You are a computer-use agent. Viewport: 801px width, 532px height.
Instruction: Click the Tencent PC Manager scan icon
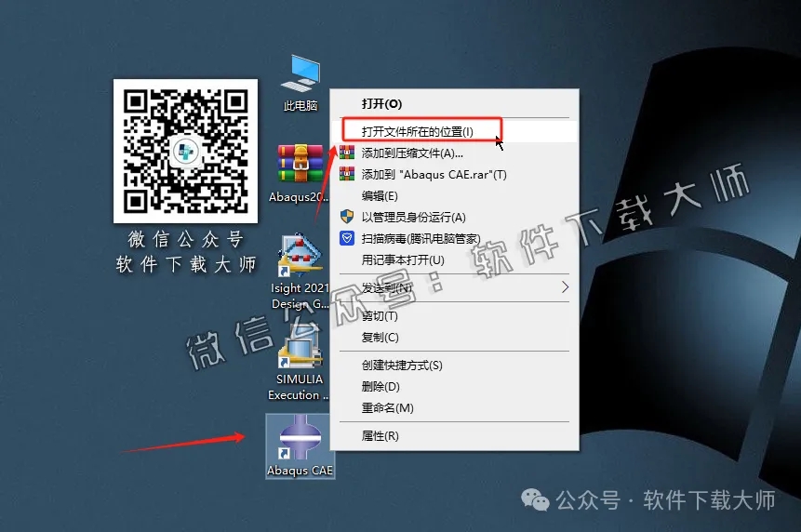(347, 238)
